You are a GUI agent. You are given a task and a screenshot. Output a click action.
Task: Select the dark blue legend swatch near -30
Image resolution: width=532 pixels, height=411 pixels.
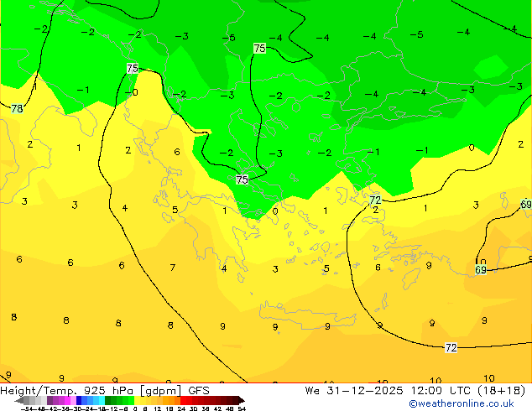pos(79,400)
